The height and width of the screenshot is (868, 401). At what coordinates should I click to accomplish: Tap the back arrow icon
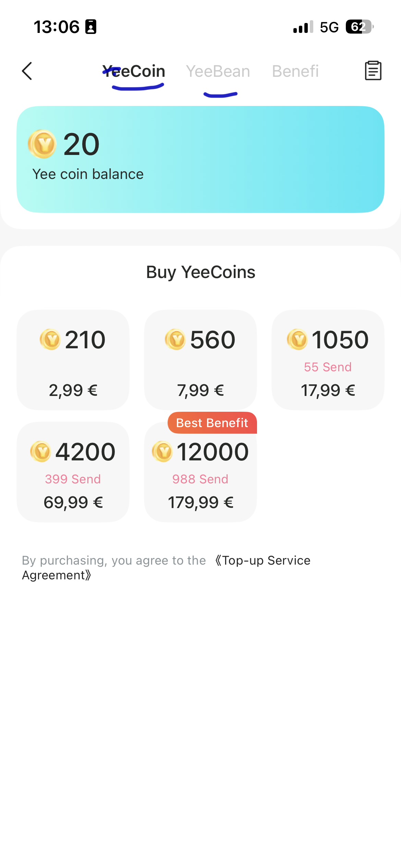27,71
